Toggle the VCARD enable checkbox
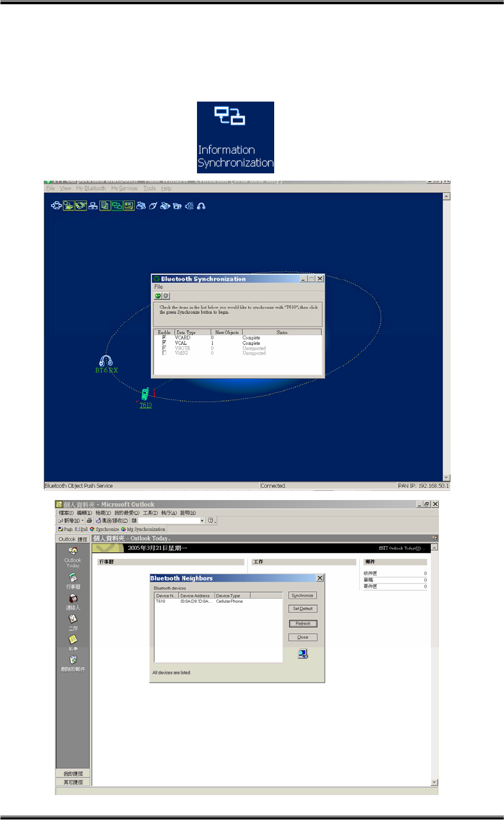504x820 pixels. coord(164,337)
